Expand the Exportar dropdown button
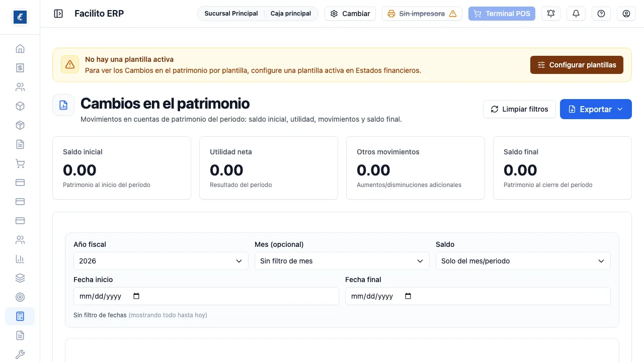Viewport: 644px width, 362px height. 596,109
